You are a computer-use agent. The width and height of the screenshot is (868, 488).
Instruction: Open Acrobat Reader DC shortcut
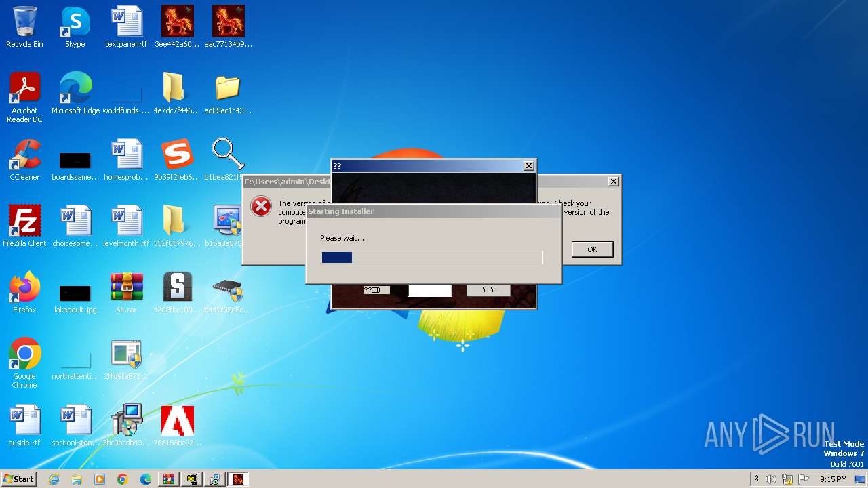(x=24, y=97)
